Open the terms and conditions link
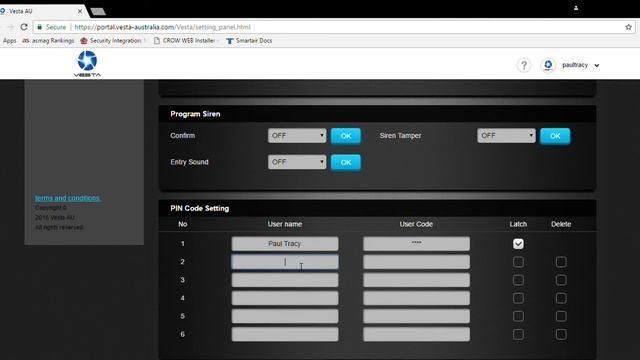The image size is (640, 360). [x=68, y=198]
